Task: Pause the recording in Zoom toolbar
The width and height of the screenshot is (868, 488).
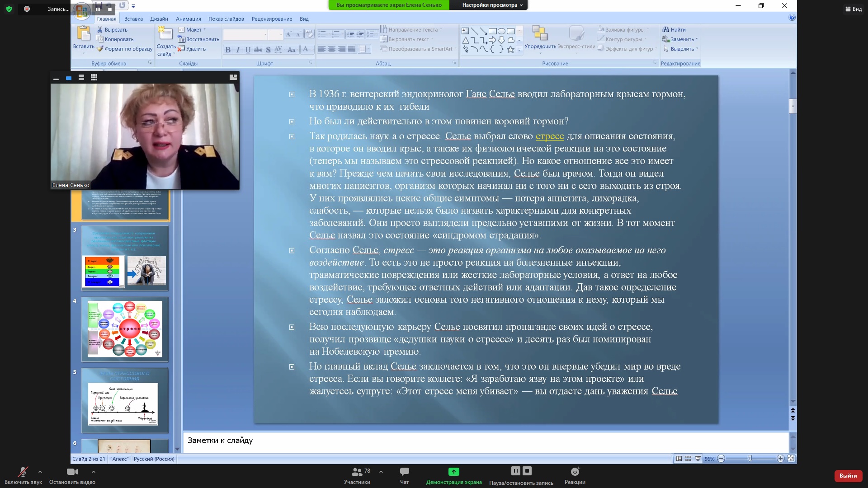Action: pyautogui.click(x=515, y=471)
